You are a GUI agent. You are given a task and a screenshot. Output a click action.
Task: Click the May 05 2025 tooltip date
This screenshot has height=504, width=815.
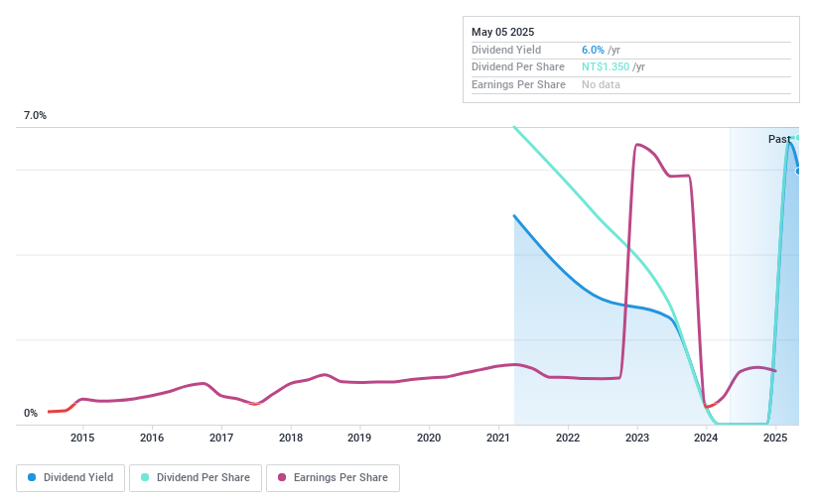point(502,32)
